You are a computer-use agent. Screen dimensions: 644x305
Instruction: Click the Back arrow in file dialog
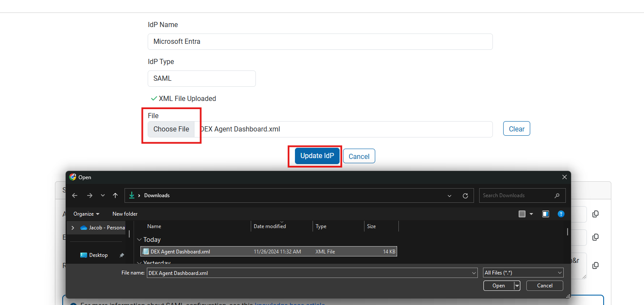click(75, 195)
